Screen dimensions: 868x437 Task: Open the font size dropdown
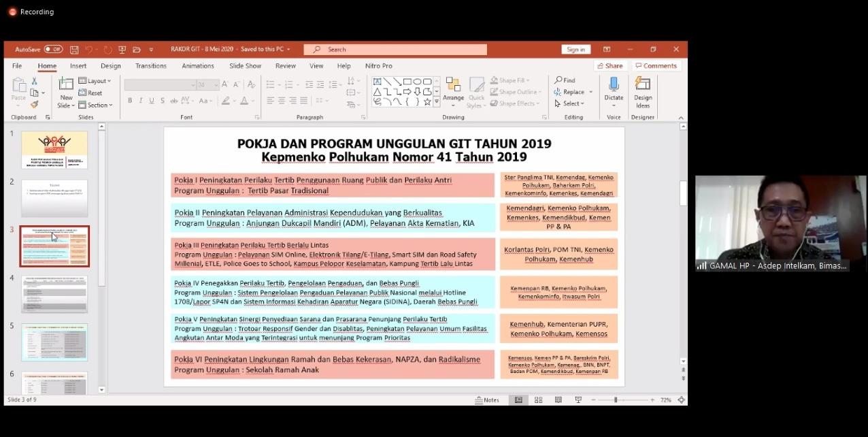[216, 85]
